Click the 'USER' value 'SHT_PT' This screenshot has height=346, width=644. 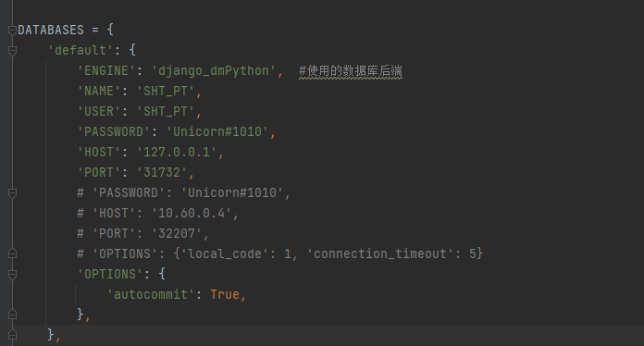(166, 111)
